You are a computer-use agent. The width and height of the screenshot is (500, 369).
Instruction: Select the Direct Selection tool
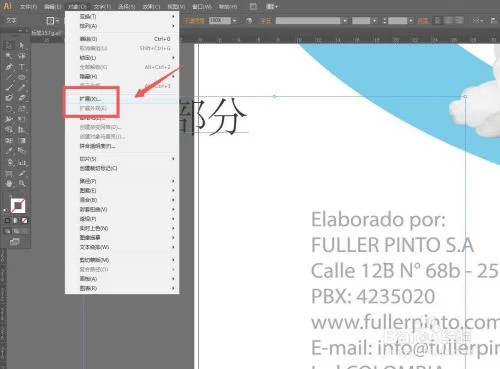[x=22, y=45]
